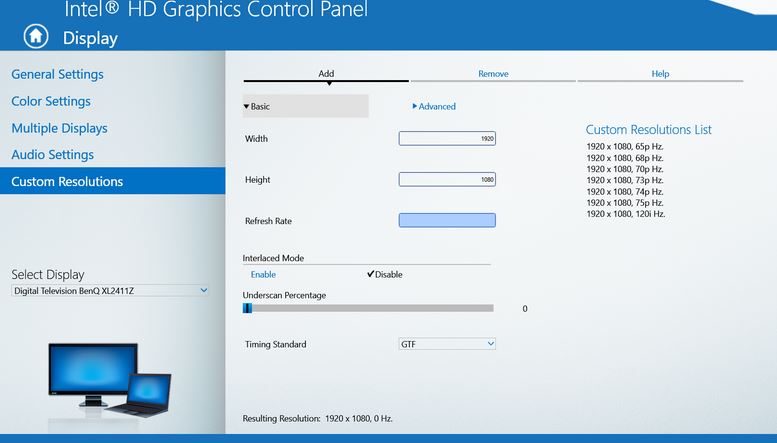Image resolution: width=777 pixels, height=443 pixels.
Task: Select Custom Resolutions in sidebar
Action: [112, 181]
